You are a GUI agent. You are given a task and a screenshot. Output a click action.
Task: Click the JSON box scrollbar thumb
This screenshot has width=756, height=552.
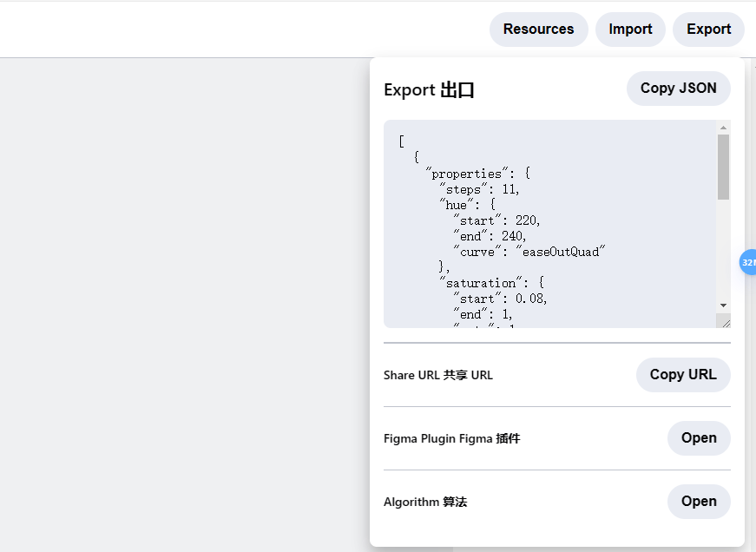(x=723, y=167)
